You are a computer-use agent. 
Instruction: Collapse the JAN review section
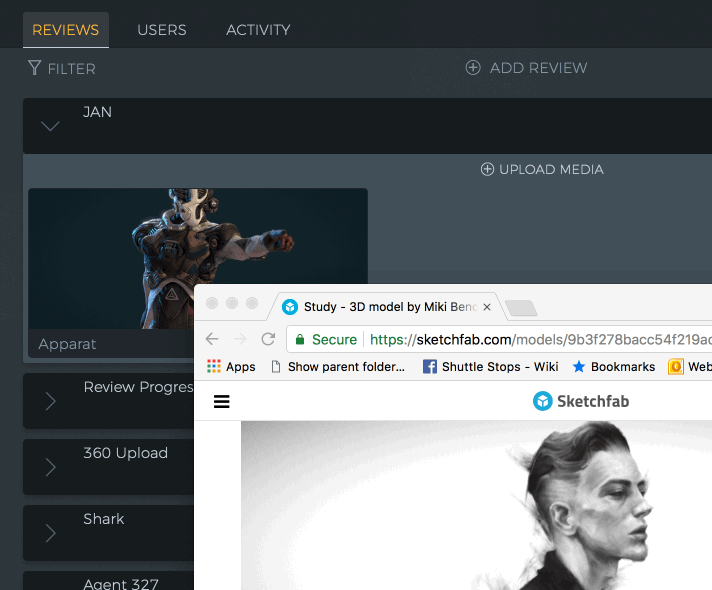tap(50, 126)
